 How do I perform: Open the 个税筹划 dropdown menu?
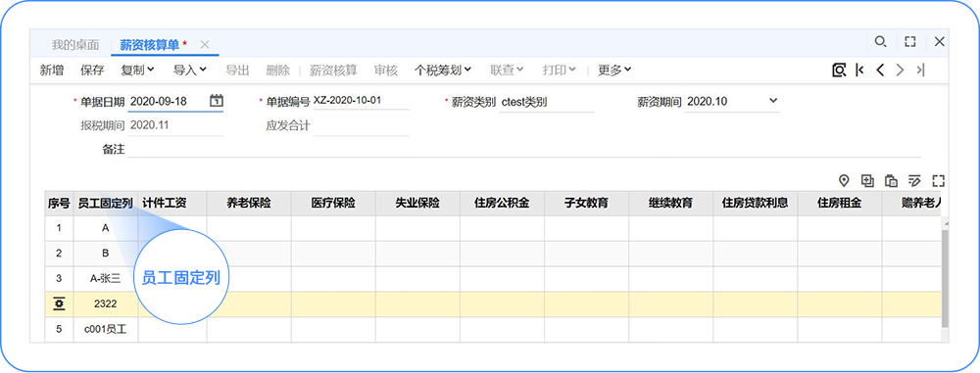[443, 70]
